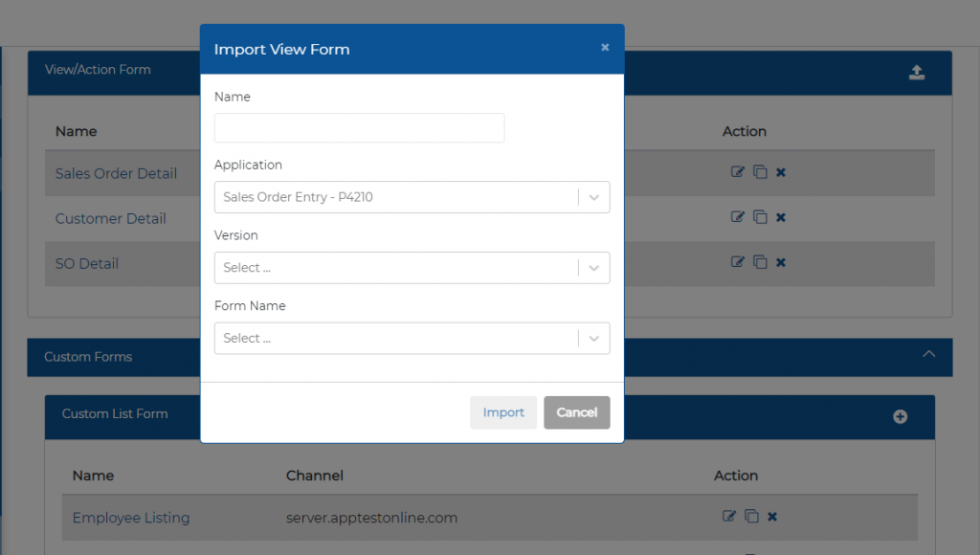Add a new Custom List Form
The image size is (980, 555).
900,416
